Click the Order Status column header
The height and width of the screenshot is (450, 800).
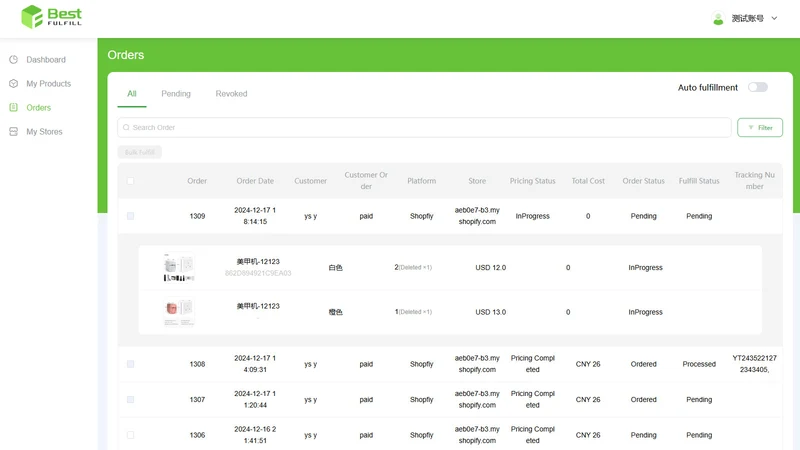tap(643, 181)
